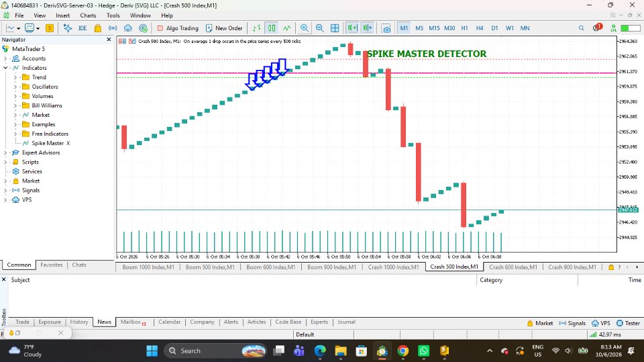This screenshot has height=362, width=644.
Task: Expand the Free Indicators folder
Action: pos(15,134)
